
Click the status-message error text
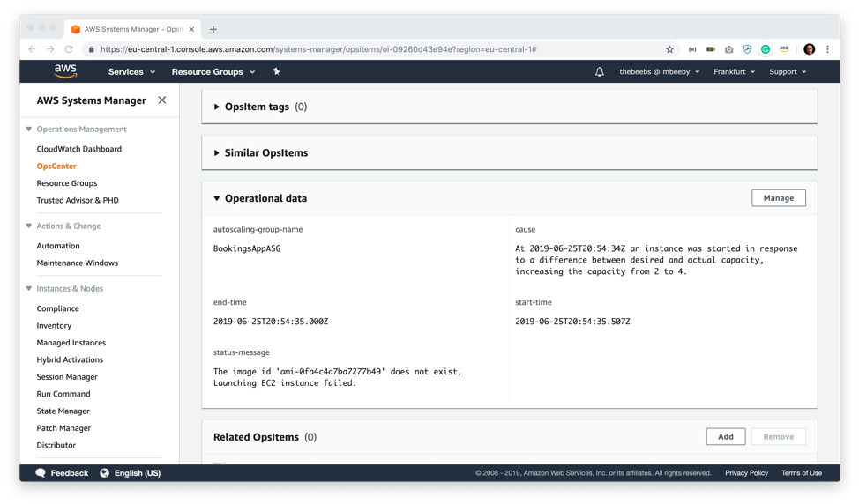pyautogui.click(x=337, y=377)
